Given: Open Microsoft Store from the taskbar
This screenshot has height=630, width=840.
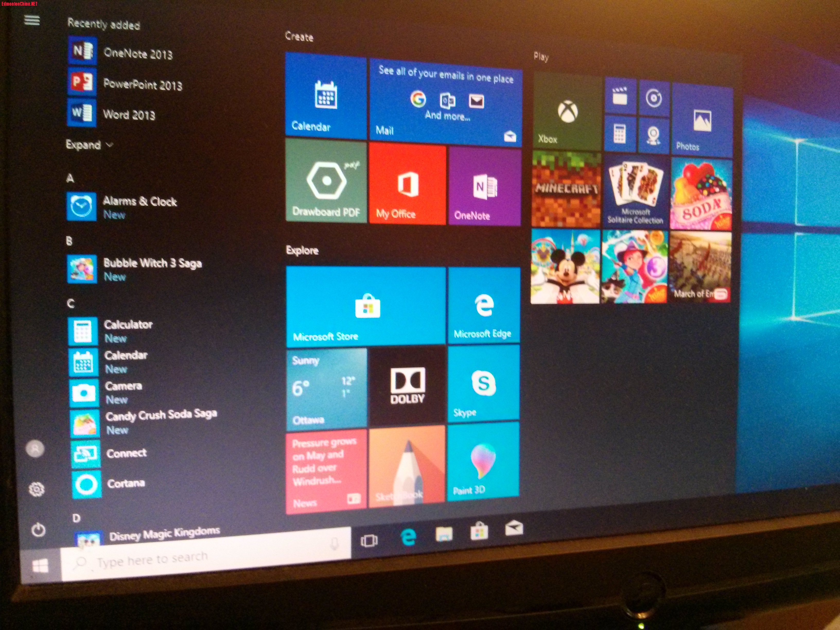Looking at the screenshot, I should (479, 531).
